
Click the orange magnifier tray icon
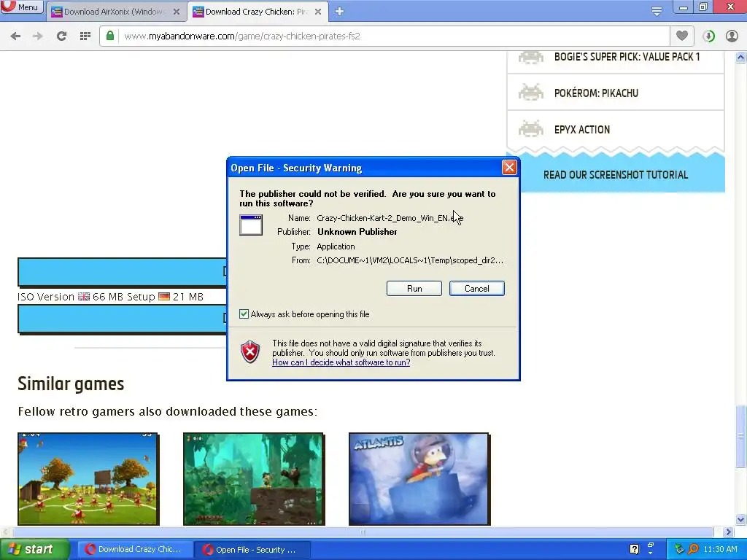tap(693, 549)
